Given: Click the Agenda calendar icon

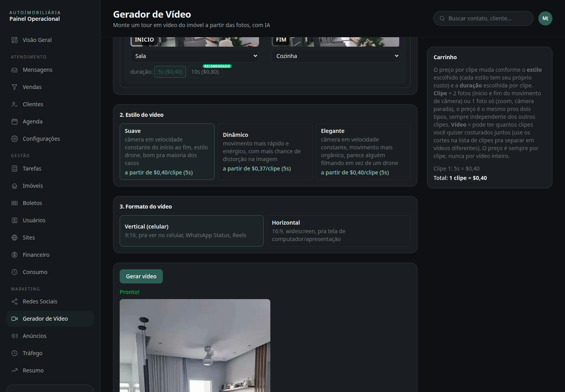Looking at the screenshot, I should [15, 122].
